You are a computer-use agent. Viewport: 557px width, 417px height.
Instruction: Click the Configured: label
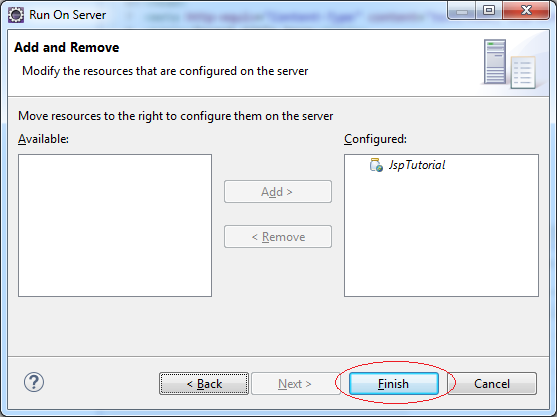pyautogui.click(x=375, y=139)
